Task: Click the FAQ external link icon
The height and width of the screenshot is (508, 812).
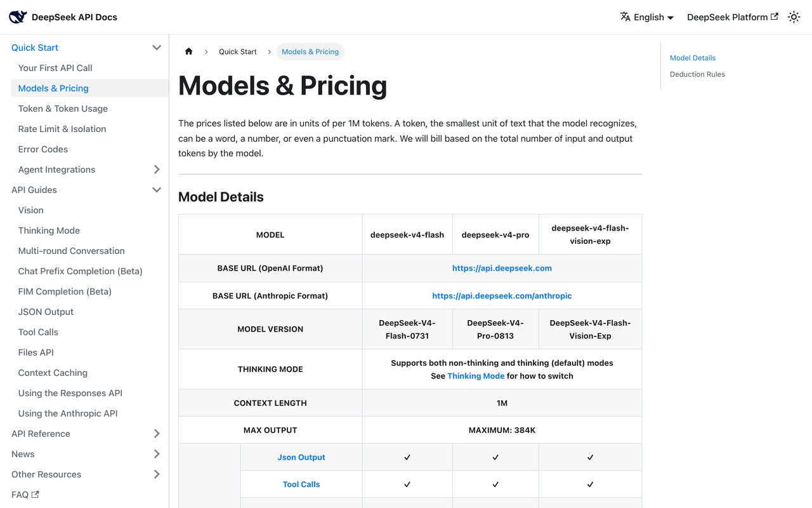Action: pyautogui.click(x=36, y=495)
